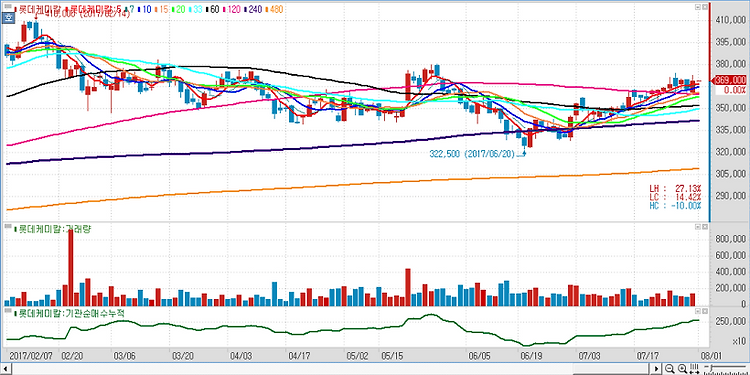Select the 120-day moving average legend
This screenshot has height=375, width=750.
(231, 9)
